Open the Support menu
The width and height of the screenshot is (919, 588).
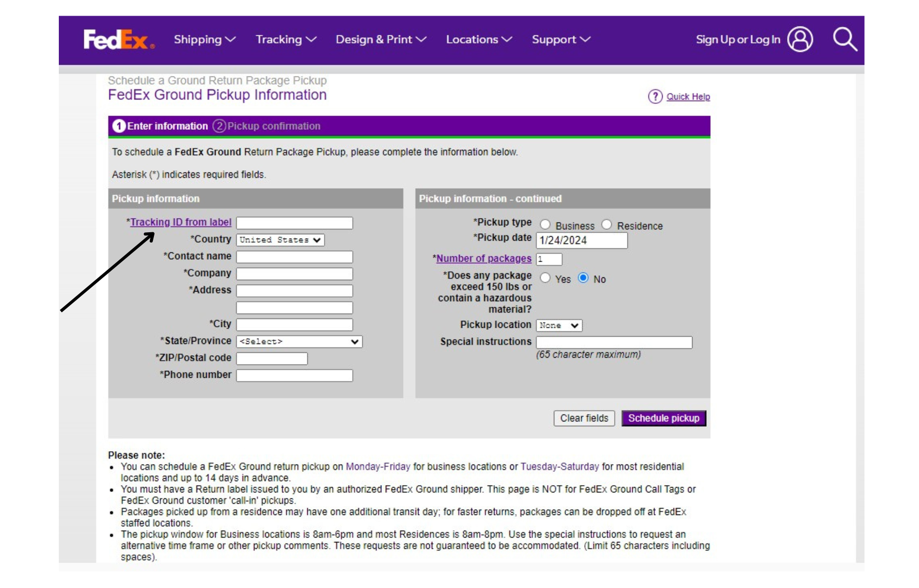(561, 39)
